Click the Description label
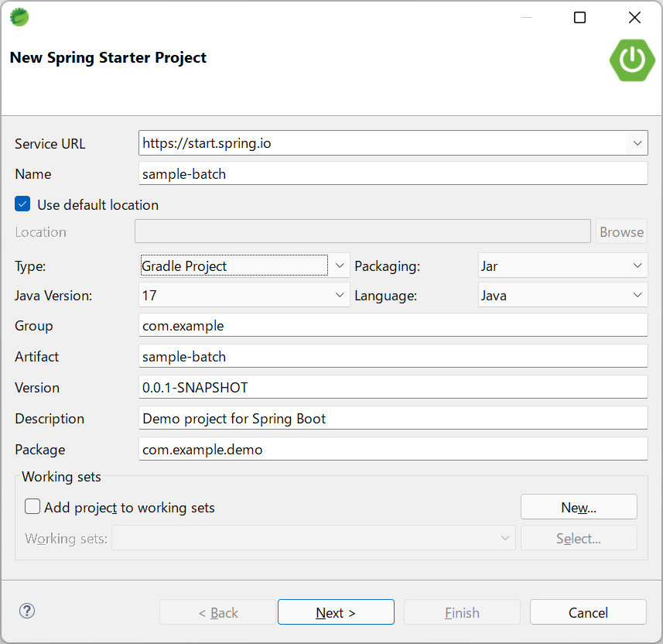 point(50,419)
